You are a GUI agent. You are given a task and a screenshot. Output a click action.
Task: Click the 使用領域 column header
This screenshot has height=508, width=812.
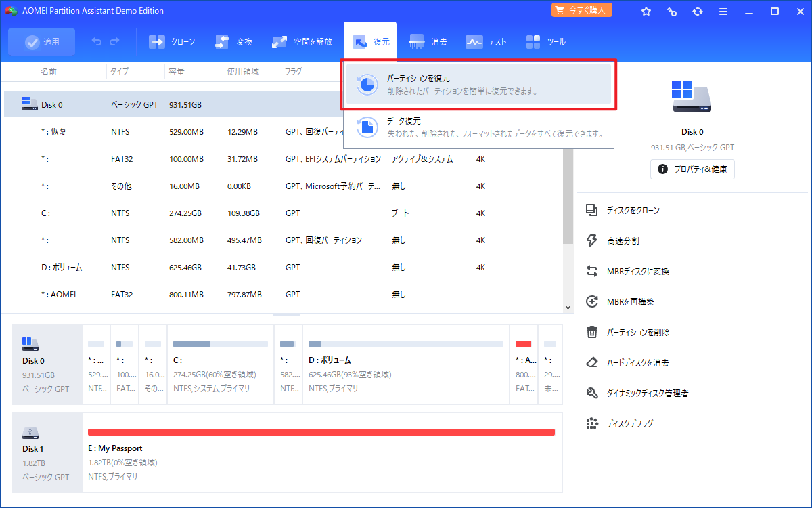click(242, 71)
